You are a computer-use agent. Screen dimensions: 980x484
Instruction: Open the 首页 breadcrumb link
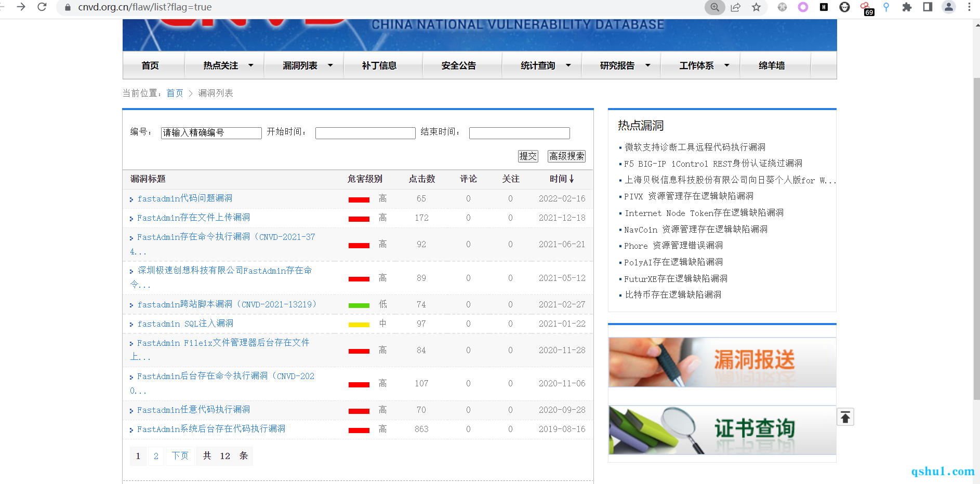[175, 93]
